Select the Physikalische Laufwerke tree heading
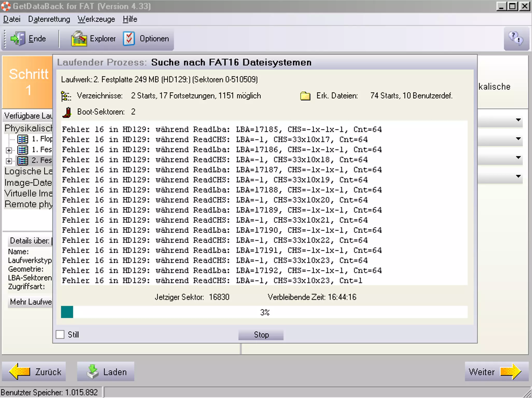This screenshot has width=532, height=398. coord(29,128)
